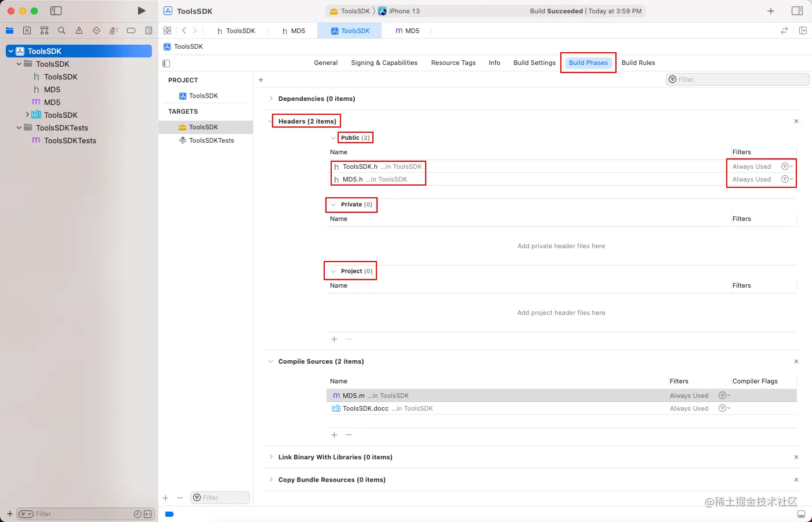Switch to the Resource Tags tab
Viewport: 812px width, 522px height.
tap(454, 63)
